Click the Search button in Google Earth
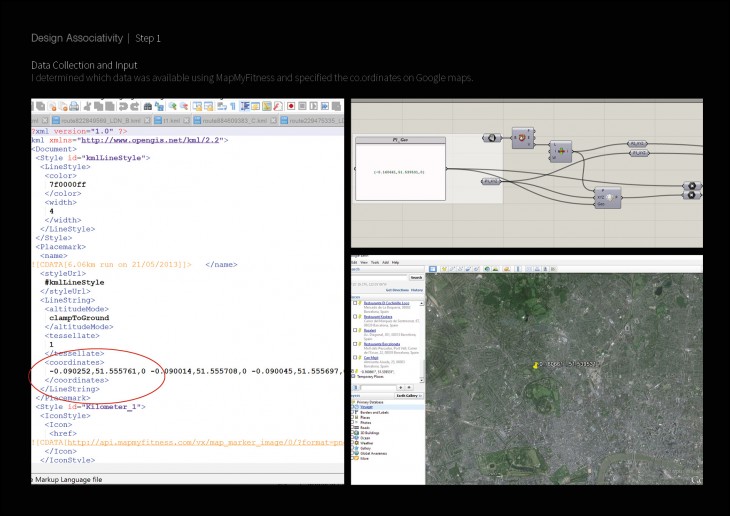730x516 pixels. click(416, 278)
